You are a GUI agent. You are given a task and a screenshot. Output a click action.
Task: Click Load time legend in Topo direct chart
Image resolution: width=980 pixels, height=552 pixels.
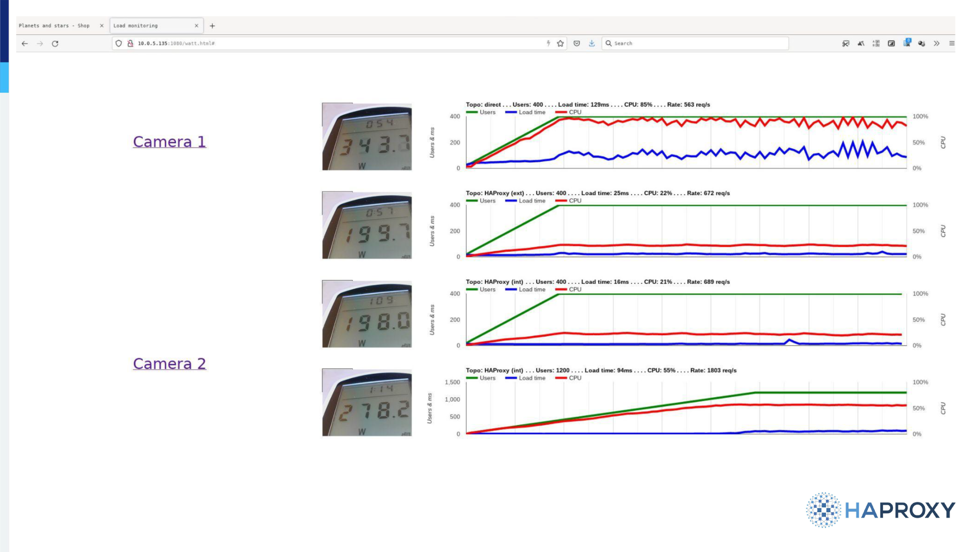tap(525, 112)
